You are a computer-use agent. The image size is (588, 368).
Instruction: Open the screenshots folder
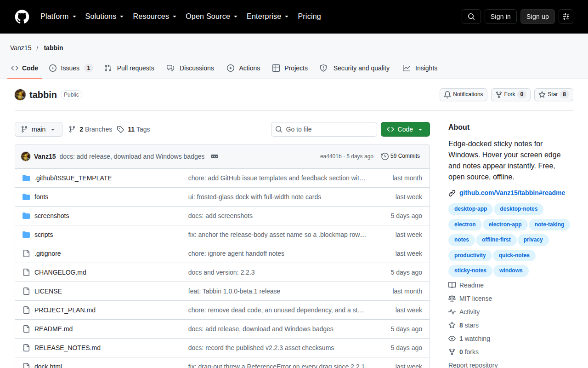pos(51,216)
